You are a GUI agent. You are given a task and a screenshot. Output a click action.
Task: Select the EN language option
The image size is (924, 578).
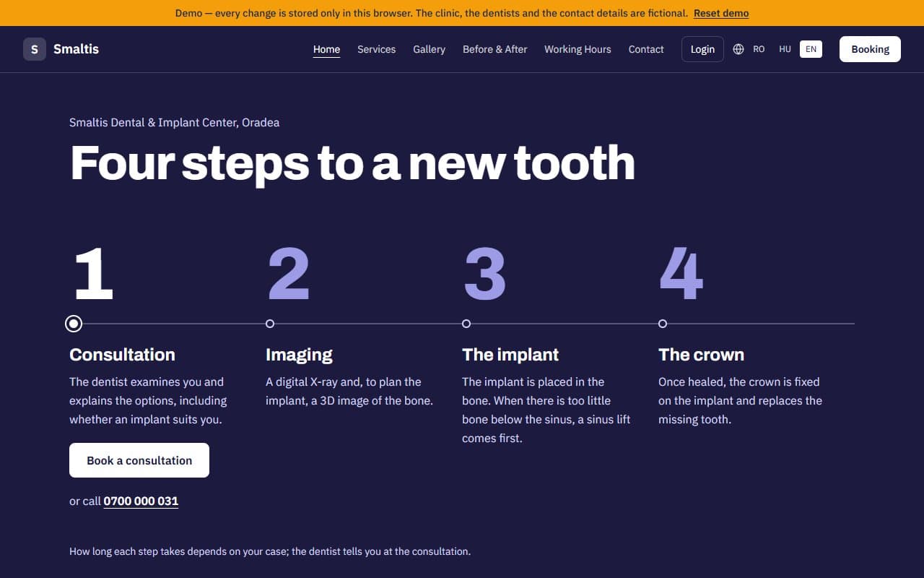click(x=811, y=49)
